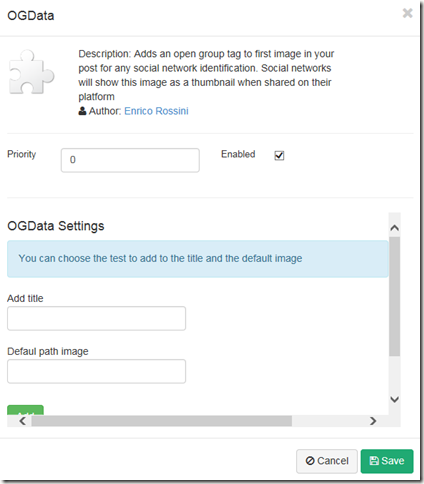Click the puzzle piece plugin icon

[31, 72]
